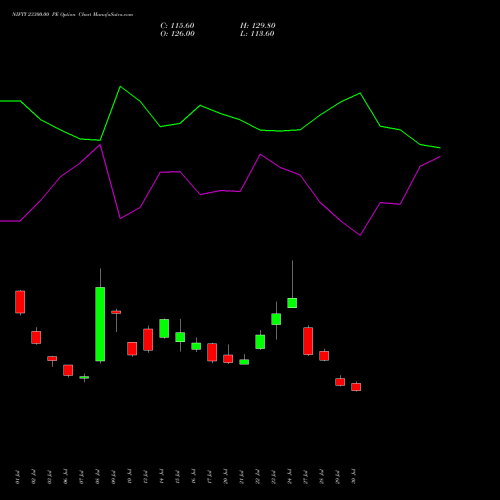Click the first red candlestick on 01 Jul
The width and height of the screenshot is (500, 500).
[x=20, y=302]
